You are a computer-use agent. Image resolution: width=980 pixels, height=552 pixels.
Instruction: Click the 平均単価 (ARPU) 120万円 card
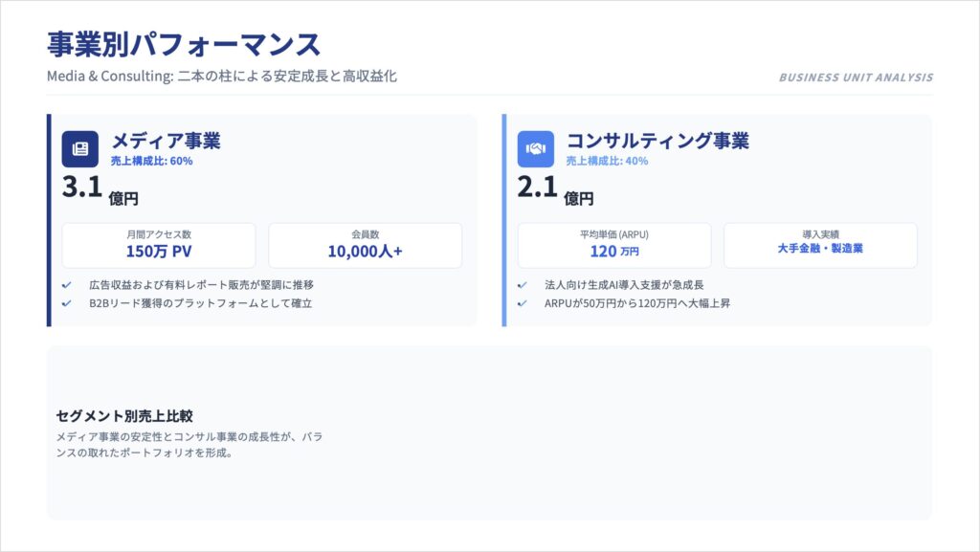point(614,245)
